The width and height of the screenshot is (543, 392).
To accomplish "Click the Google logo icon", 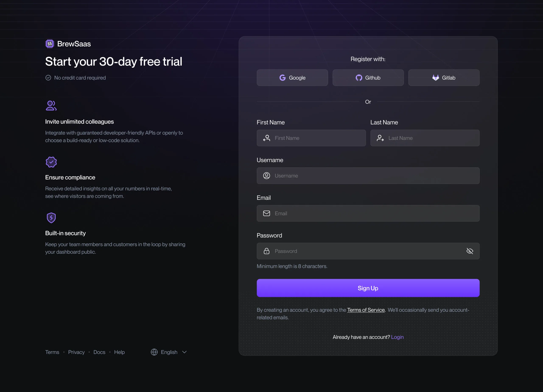I will coord(283,78).
